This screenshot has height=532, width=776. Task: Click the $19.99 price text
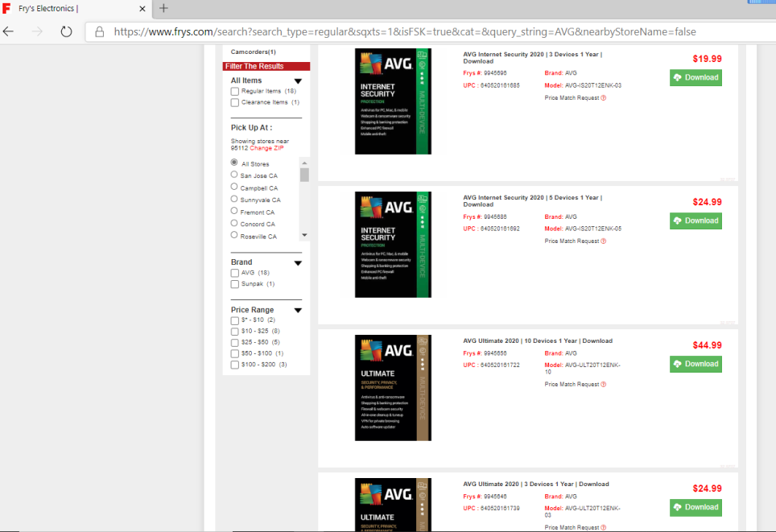click(707, 59)
